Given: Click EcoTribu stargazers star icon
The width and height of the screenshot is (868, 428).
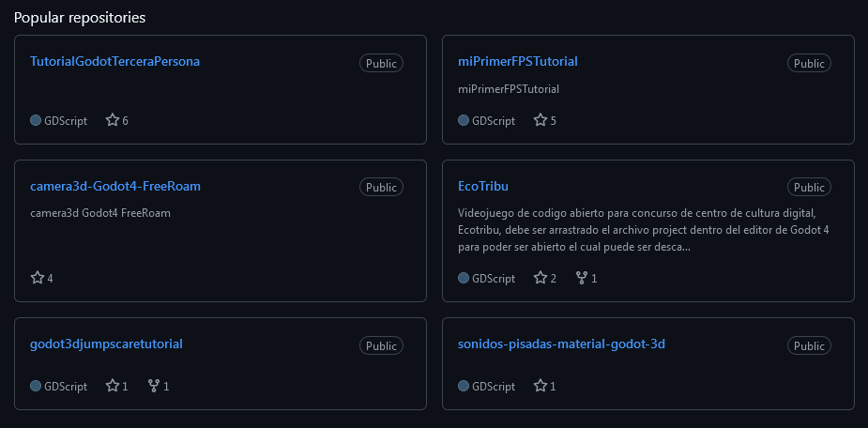Looking at the screenshot, I should pos(541,278).
